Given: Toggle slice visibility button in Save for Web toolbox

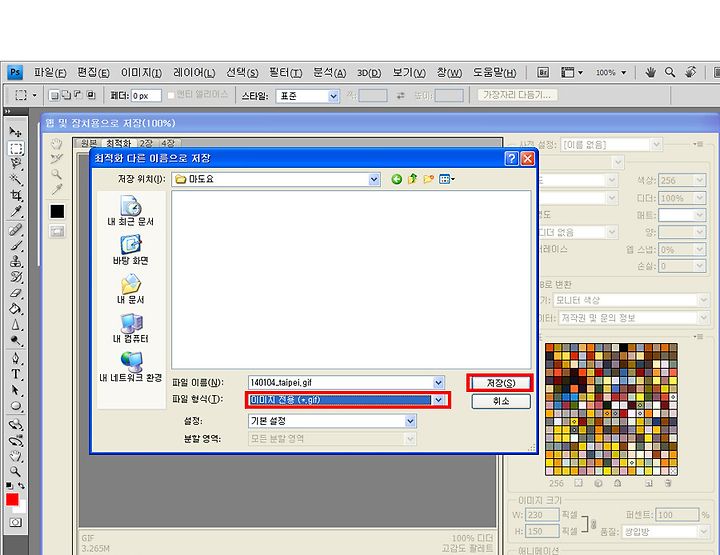Looking at the screenshot, I should coord(57,231).
